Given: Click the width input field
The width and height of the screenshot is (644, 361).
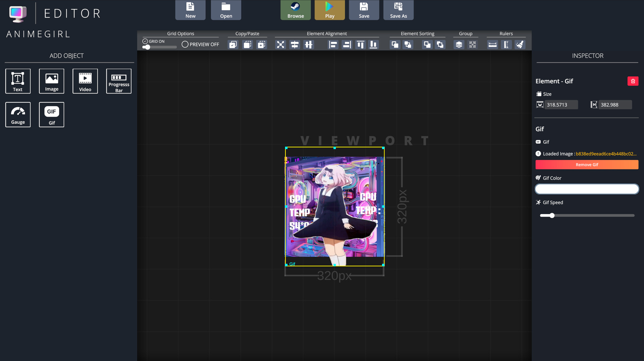Looking at the screenshot, I should pyautogui.click(x=561, y=105).
